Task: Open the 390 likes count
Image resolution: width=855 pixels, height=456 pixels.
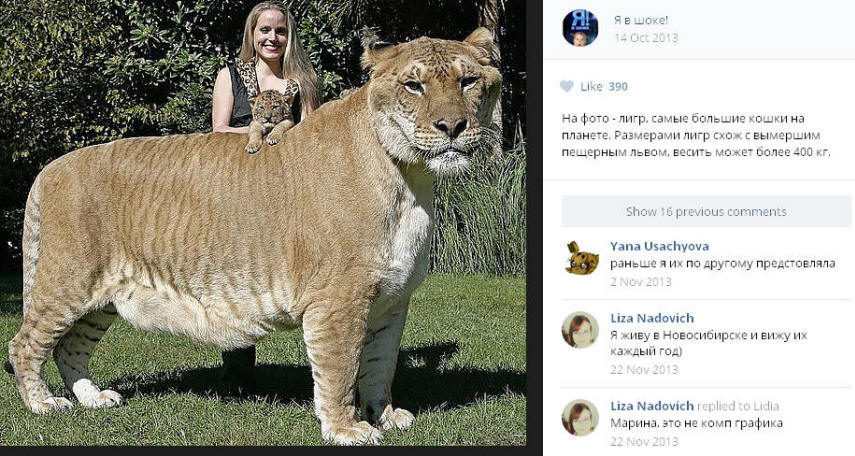Action: [618, 86]
